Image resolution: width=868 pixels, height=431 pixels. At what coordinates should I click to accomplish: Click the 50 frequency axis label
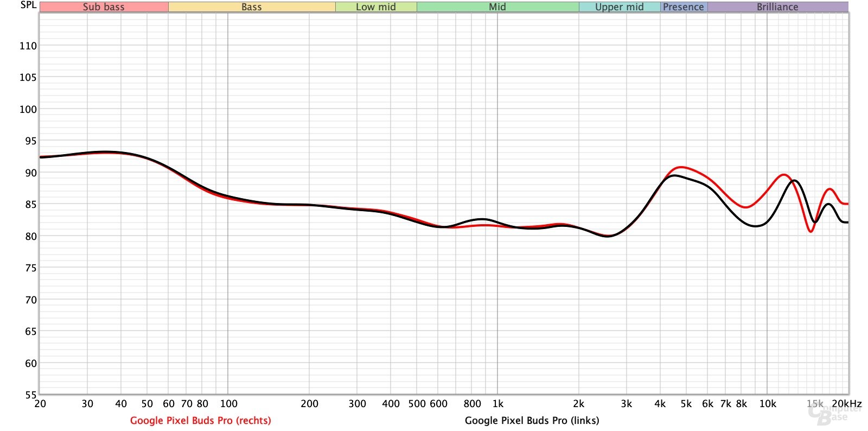pos(147,404)
